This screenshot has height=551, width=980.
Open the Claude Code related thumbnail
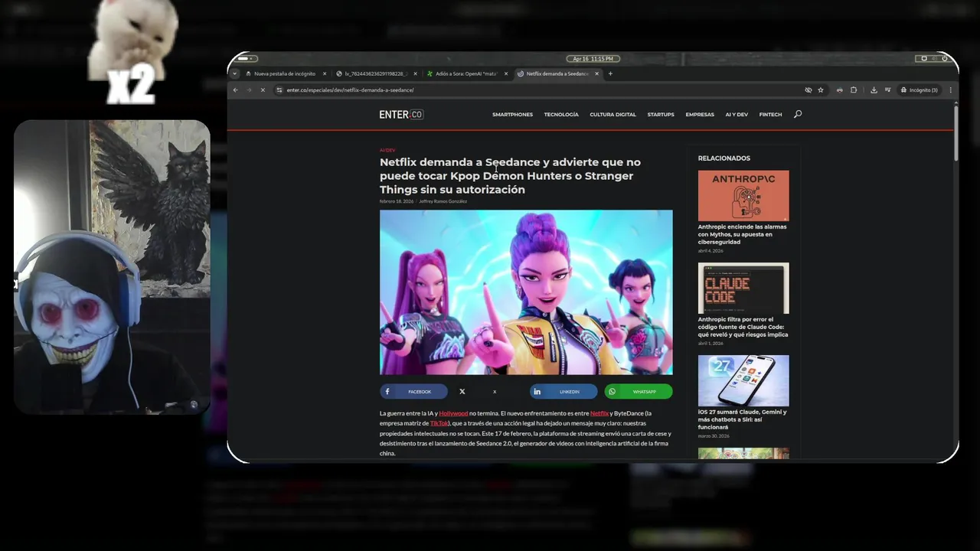[x=743, y=289]
